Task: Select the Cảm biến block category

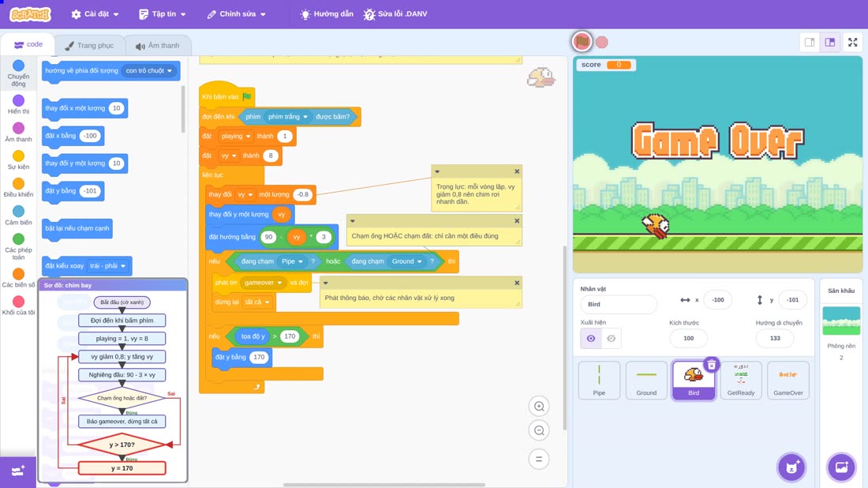Action: pyautogui.click(x=18, y=216)
